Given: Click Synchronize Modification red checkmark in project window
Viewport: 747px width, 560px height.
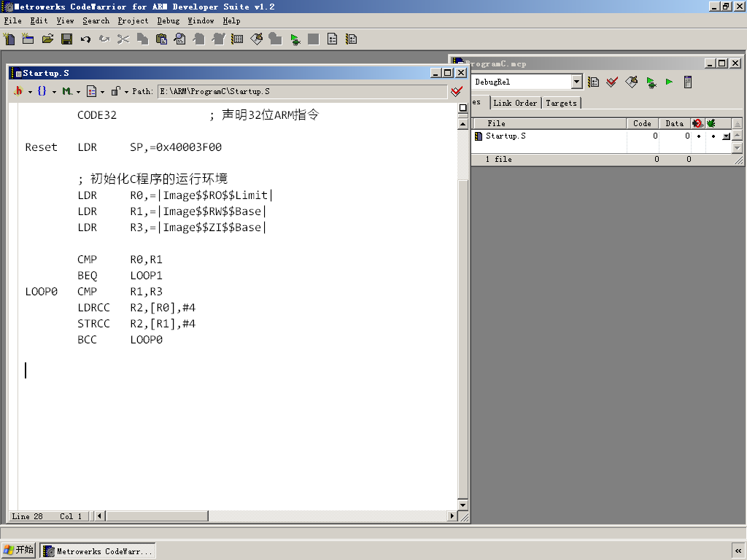Looking at the screenshot, I should click(612, 82).
